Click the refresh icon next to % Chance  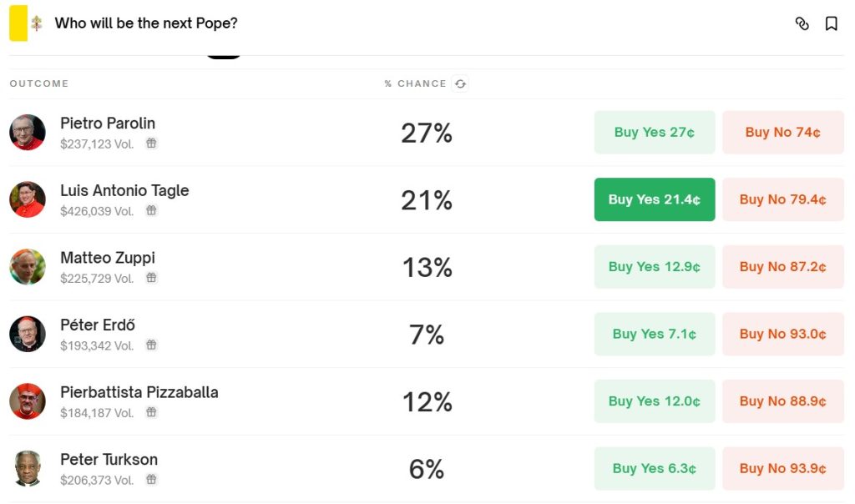coord(460,83)
